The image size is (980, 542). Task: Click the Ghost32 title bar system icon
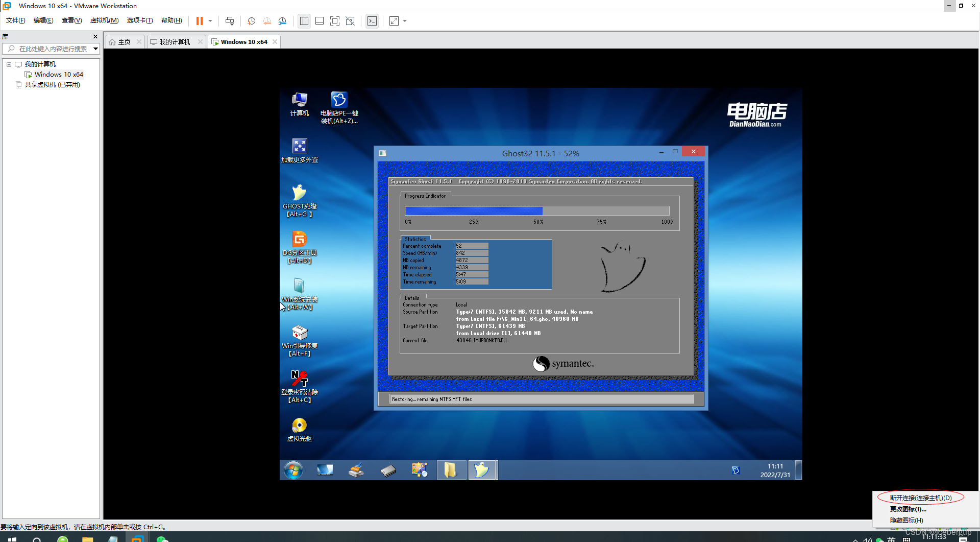(383, 153)
